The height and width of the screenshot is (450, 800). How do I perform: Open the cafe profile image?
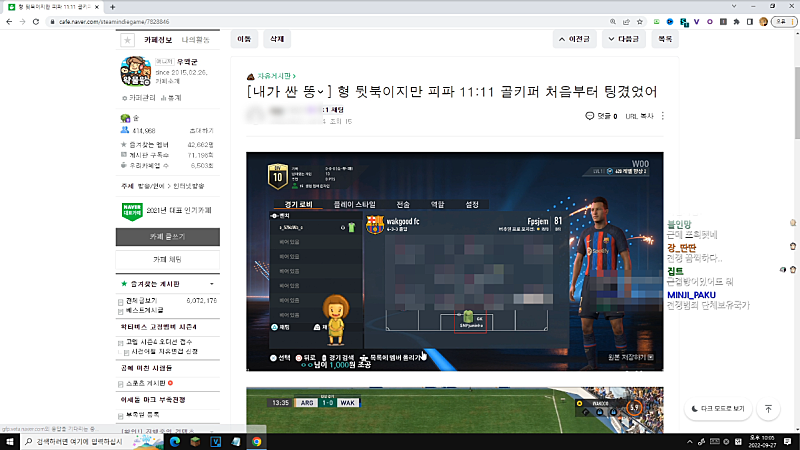coord(135,71)
